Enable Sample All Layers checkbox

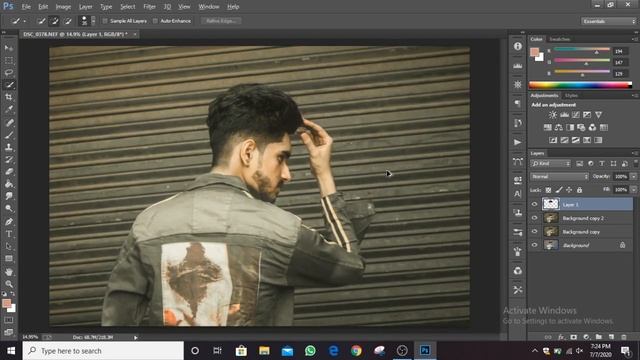point(105,21)
